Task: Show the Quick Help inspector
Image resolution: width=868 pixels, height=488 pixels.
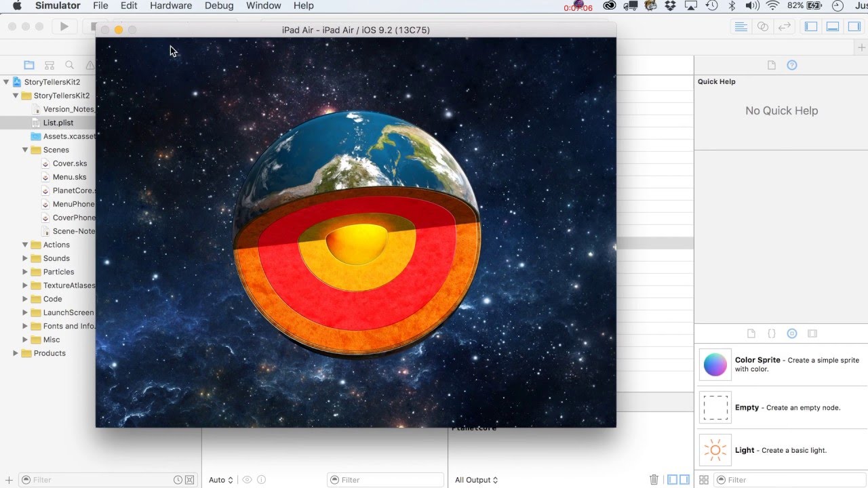Action: [x=791, y=65]
